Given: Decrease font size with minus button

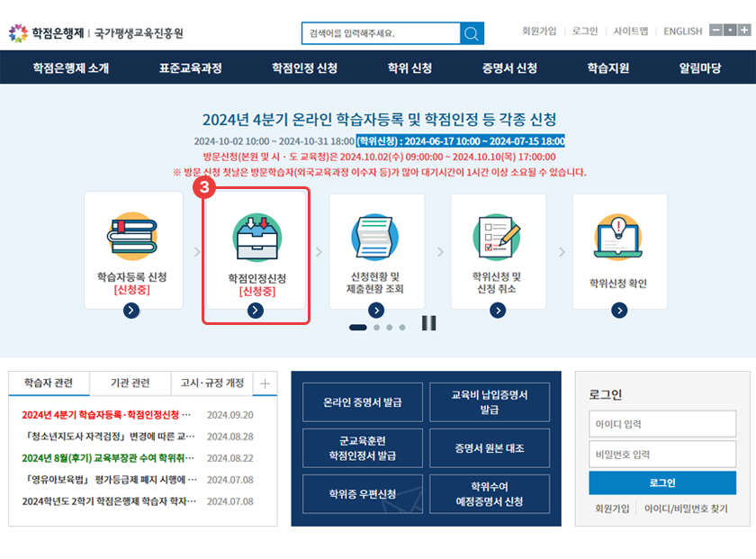Looking at the screenshot, I should point(716,31).
